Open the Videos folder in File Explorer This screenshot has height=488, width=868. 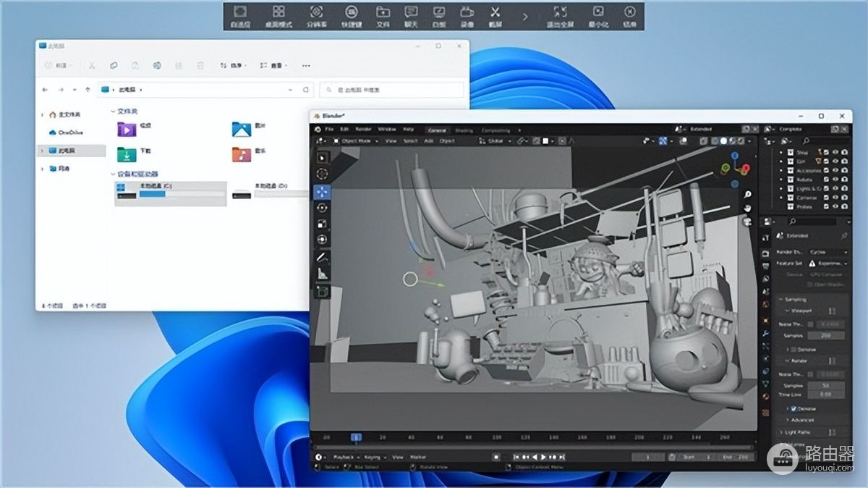127,130
